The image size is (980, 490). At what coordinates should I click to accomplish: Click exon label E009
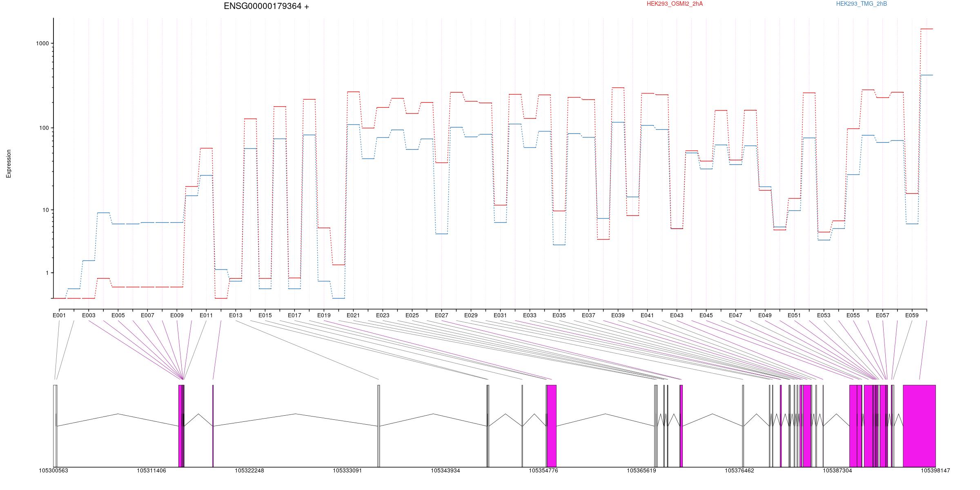tap(177, 315)
